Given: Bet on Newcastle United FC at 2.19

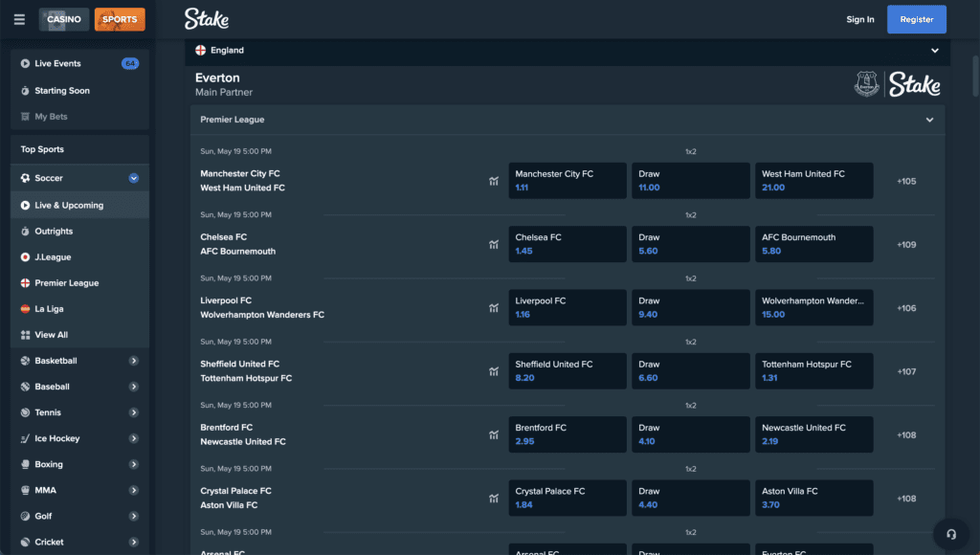Looking at the screenshot, I should click(814, 434).
